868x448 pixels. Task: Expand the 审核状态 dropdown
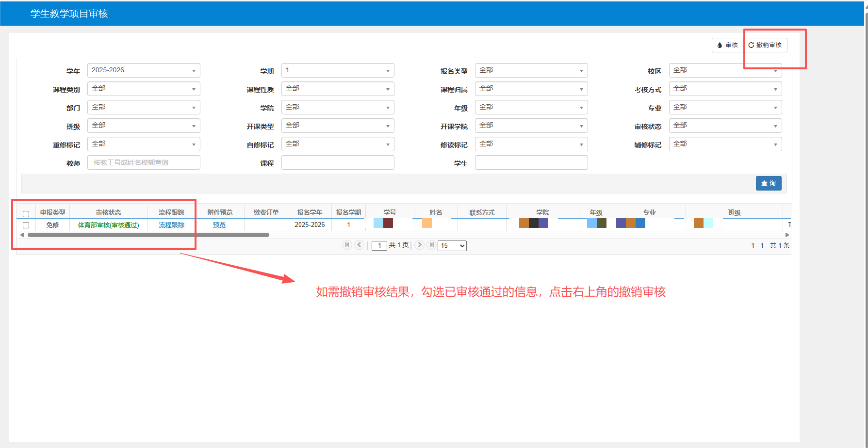click(x=725, y=126)
